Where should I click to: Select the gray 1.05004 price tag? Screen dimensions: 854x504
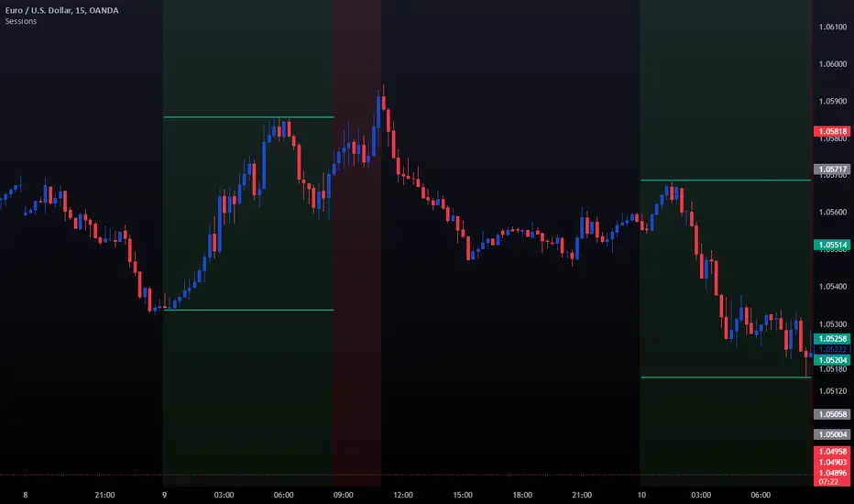pyautogui.click(x=832, y=434)
